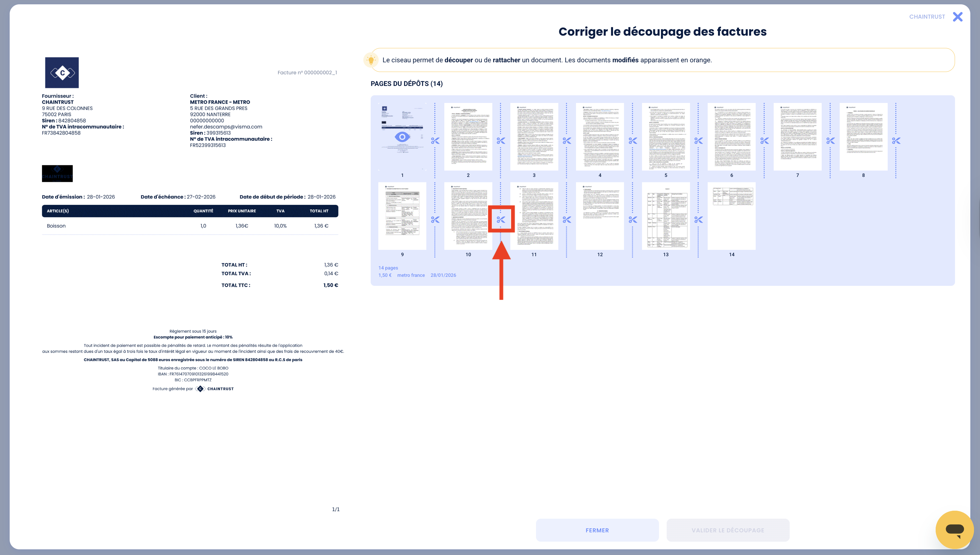Click the lightbulb tip icon
The image size is (980, 555).
(x=371, y=60)
